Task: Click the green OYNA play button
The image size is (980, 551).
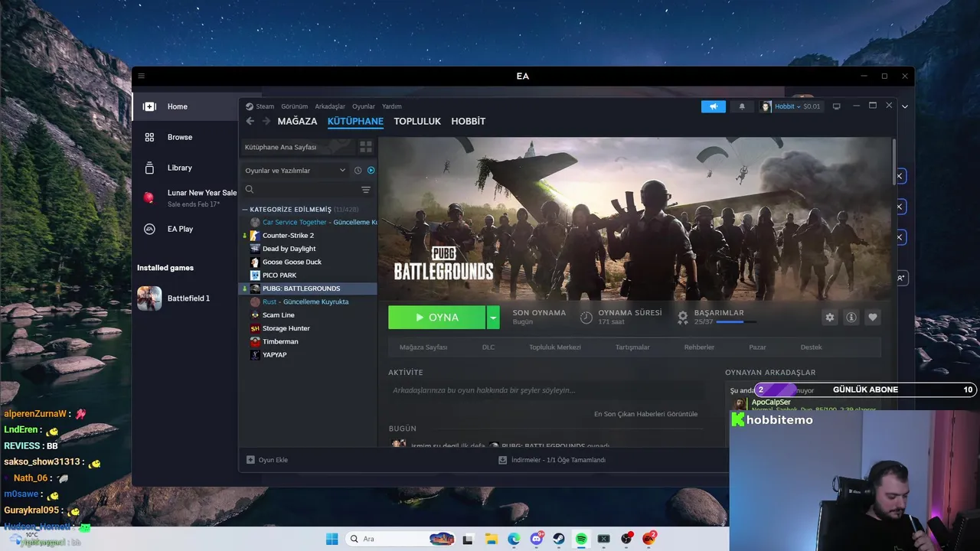Action: tap(436, 318)
